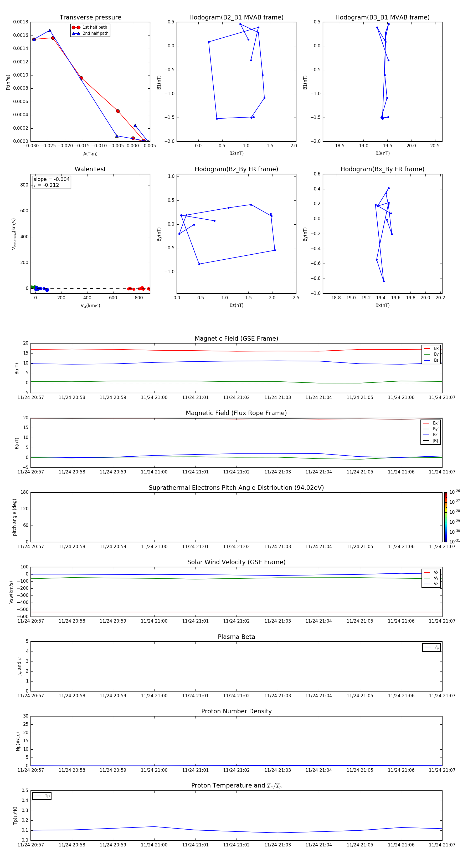Screen dimensions: 473x868
Task: Click the red Vx line in Solar Wind Velocity plot
Action: coord(236,612)
